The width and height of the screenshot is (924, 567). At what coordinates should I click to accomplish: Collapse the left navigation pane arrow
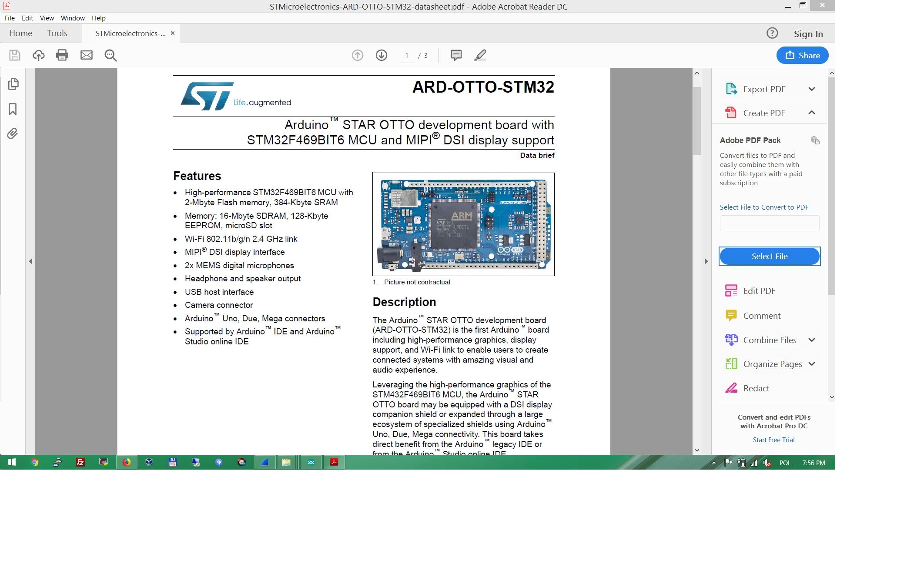click(30, 261)
